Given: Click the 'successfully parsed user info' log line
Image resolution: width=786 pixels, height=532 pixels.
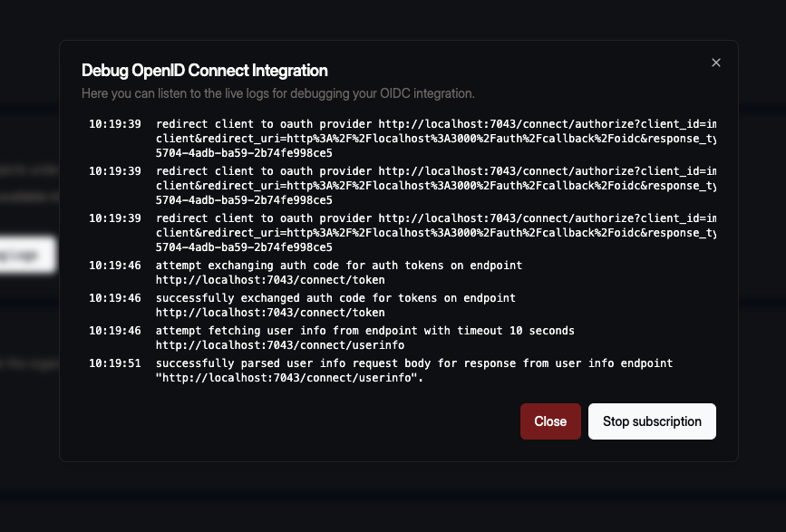Looking at the screenshot, I should click(x=414, y=363).
